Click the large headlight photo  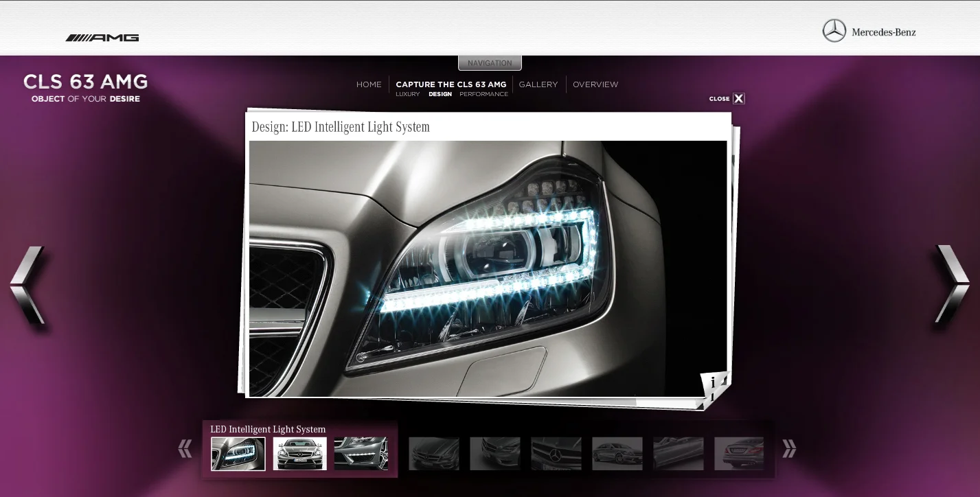click(488, 268)
